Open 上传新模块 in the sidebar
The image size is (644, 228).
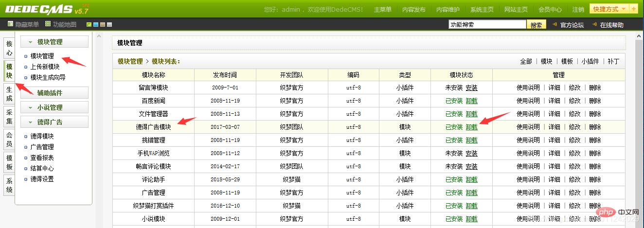(x=45, y=67)
